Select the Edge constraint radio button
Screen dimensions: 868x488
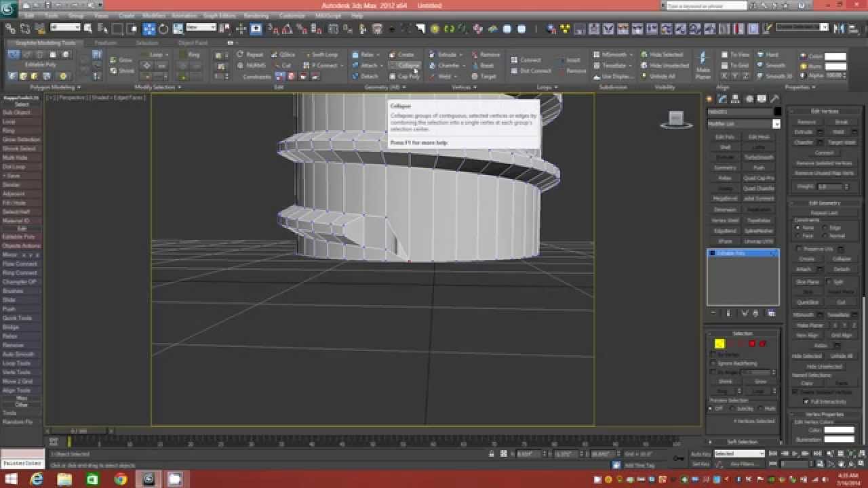(825, 228)
